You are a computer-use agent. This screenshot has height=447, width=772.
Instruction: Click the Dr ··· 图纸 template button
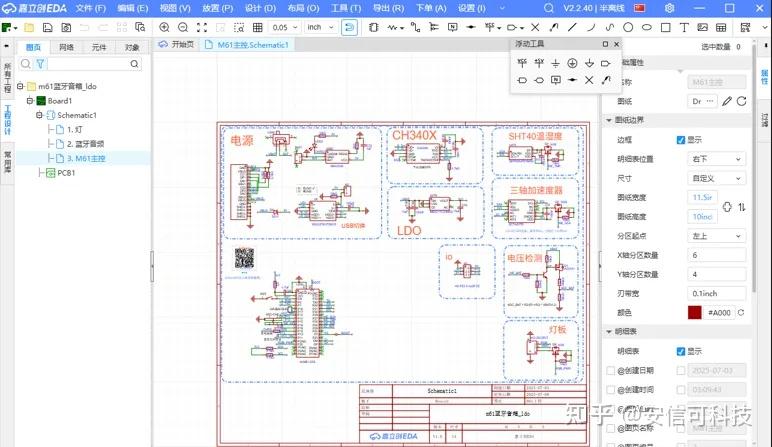pos(703,101)
